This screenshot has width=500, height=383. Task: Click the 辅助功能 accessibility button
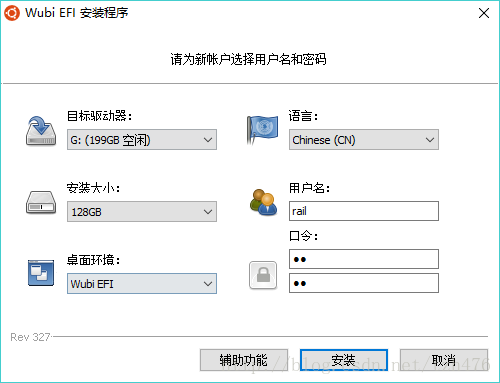click(244, 360)
